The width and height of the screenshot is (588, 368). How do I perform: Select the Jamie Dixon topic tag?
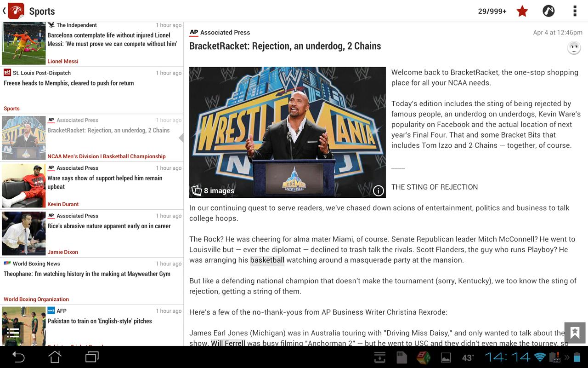[x=62, y=252]
